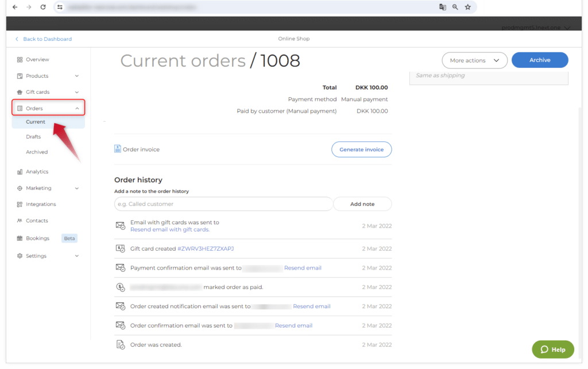Expand the Gift cards submenu chevron
The width and height of the screenshot is (588, 369).
[x=77, y=92]
